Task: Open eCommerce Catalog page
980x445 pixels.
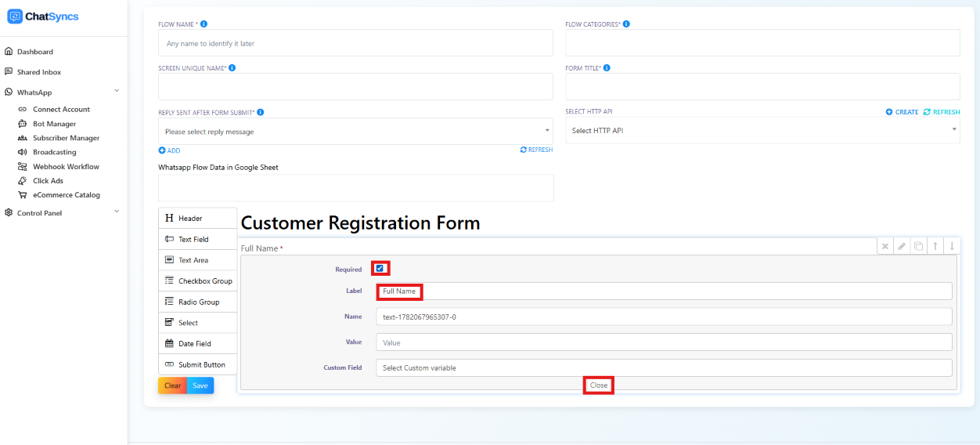Action: click(x=67, y=195)
